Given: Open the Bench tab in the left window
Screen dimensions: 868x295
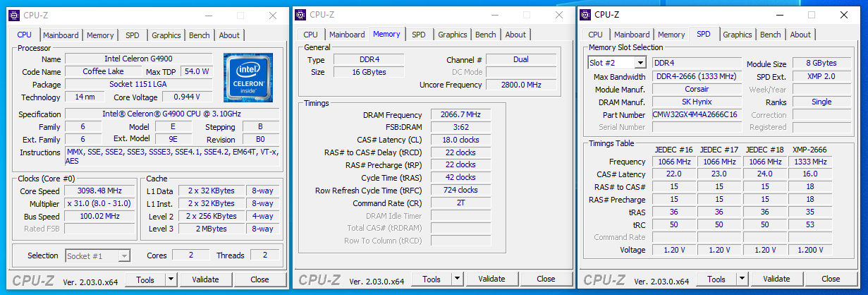Looking at the screenshot, I should click(x=200, y=35).
